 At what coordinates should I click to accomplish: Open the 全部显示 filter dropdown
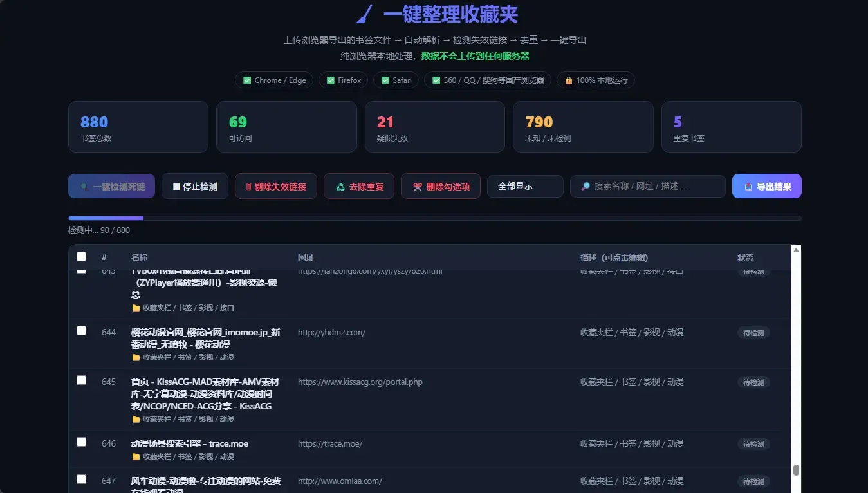pyautogui.click(x=525, y=186)
